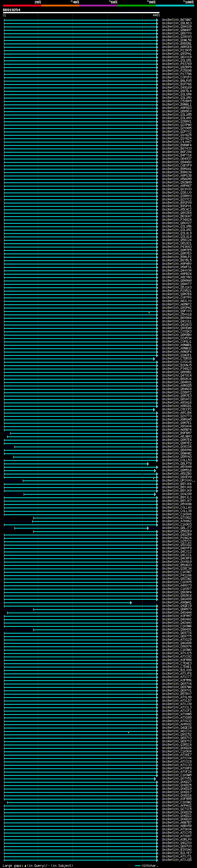Select hit UniRef100_Q9M516

[x=176, y=470]
